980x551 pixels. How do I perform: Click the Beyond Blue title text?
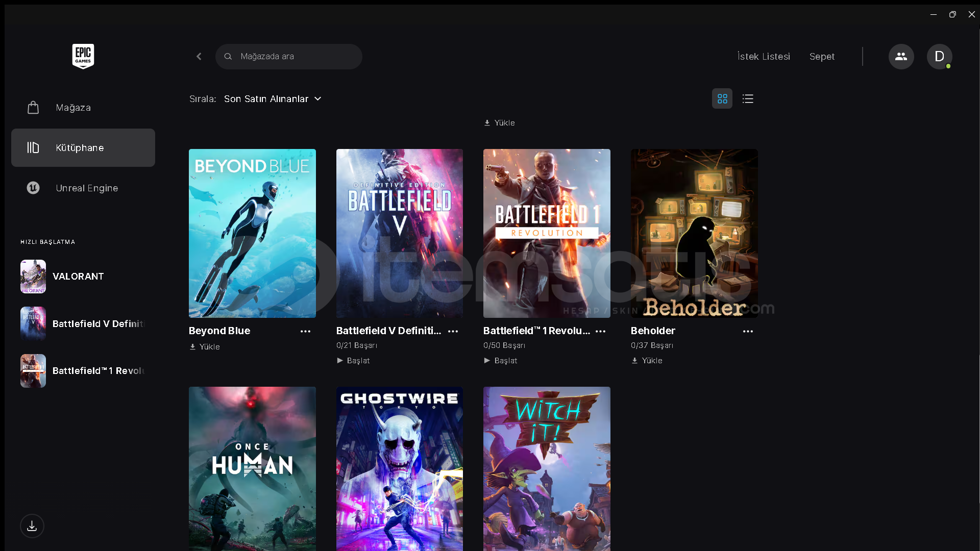click(x=219, y=331)
